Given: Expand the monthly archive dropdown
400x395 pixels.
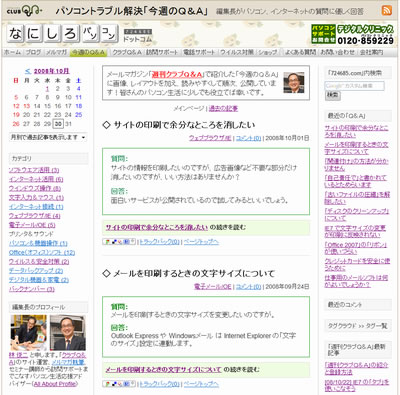Looking at the screenshot, I should (x=48, y=137).
